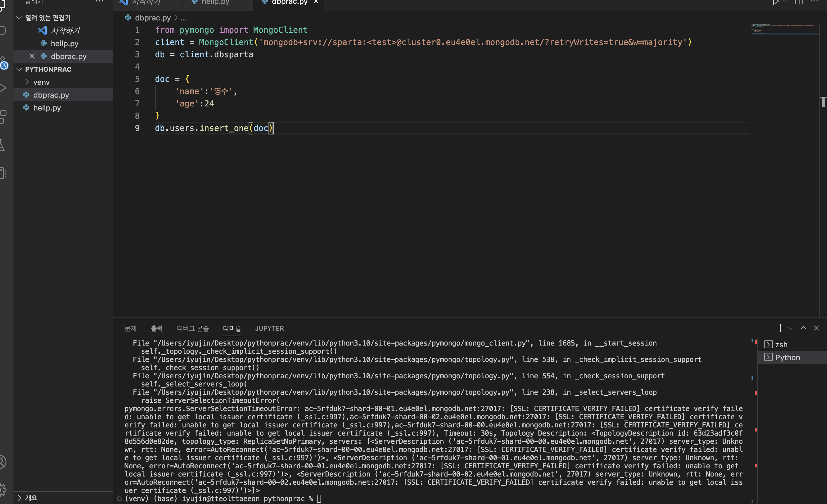The image size is (827, 504).
Task: Click the Python icon next to hellp.py in PYTHONPRAC folder
Action: click(26, 108)
